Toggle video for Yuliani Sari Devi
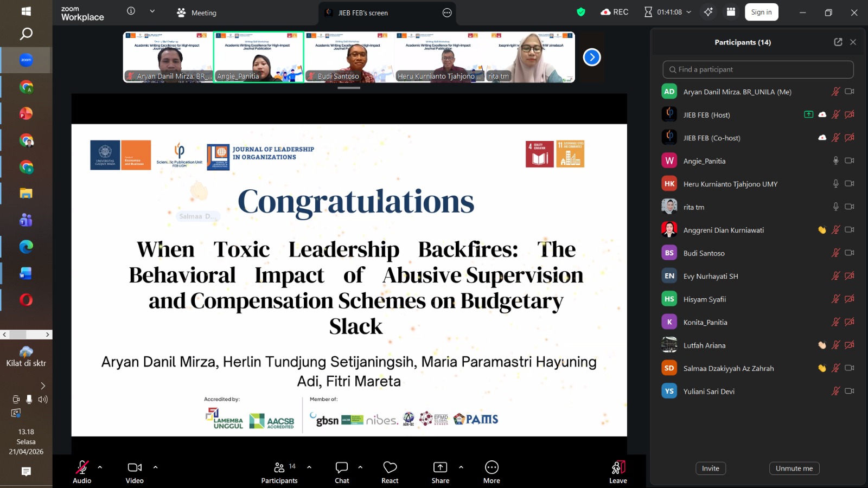The image size is (868, 488). click(850, 391)
